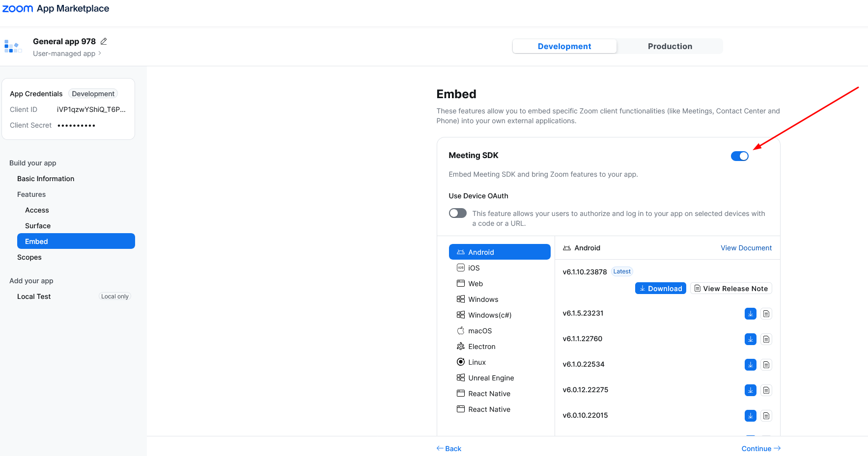This screenshot has height=456, width=868.
Task: Go to Embed in sidebar
Action: click(76, 241)
